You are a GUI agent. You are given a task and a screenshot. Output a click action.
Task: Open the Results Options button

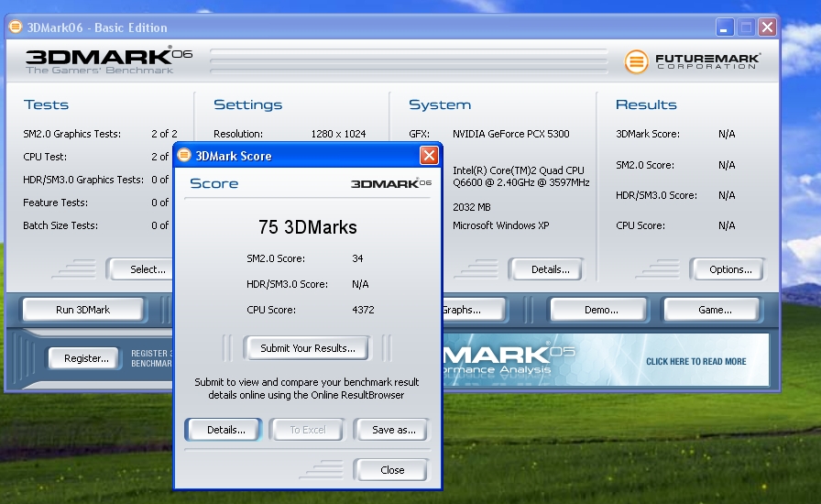coord(730,269)
